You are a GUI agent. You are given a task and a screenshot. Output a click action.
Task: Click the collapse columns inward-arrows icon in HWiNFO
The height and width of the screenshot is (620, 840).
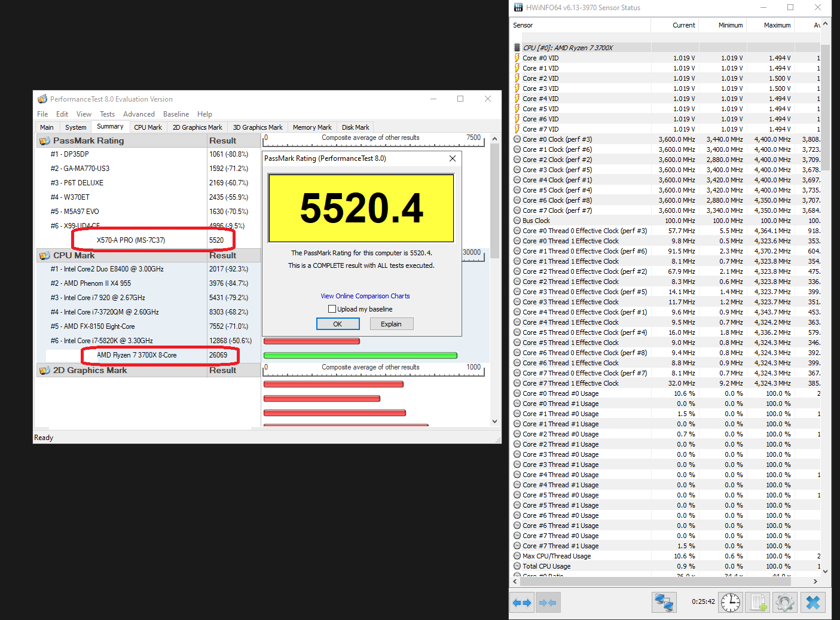(x=548, y=603)
